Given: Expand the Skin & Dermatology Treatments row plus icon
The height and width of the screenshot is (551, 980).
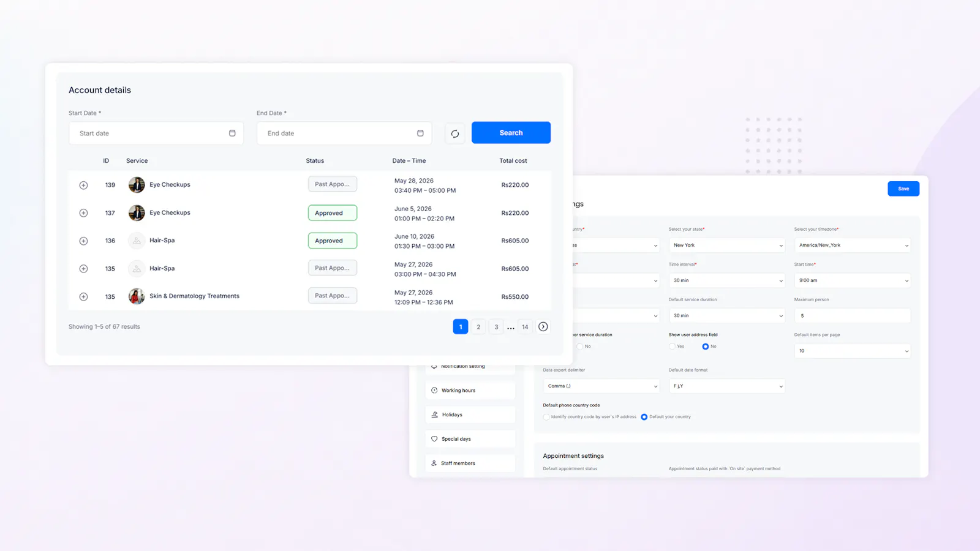Looking at the screenshot, I should coord(83,297).
